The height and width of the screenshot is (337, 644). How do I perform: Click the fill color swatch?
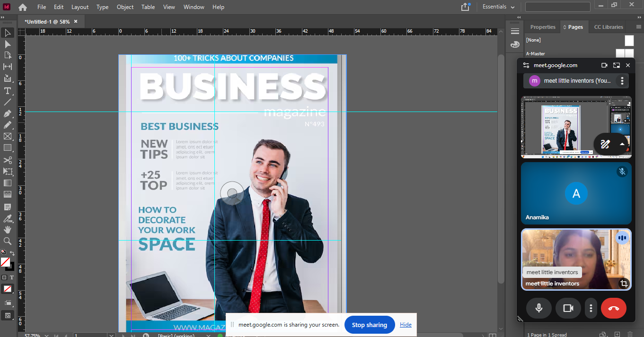point(5,262)
